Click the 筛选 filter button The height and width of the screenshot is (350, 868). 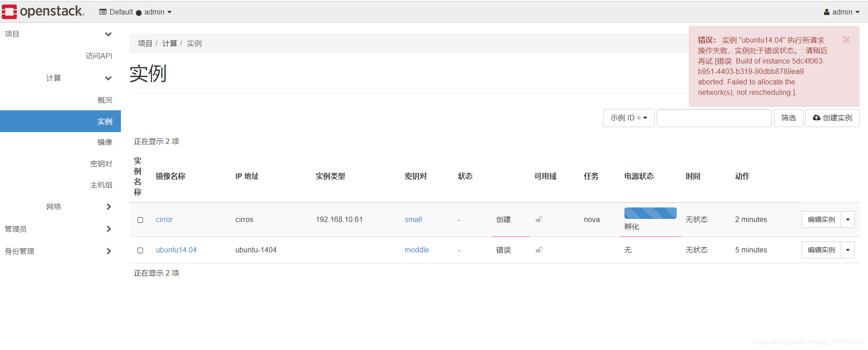[788, 118]
